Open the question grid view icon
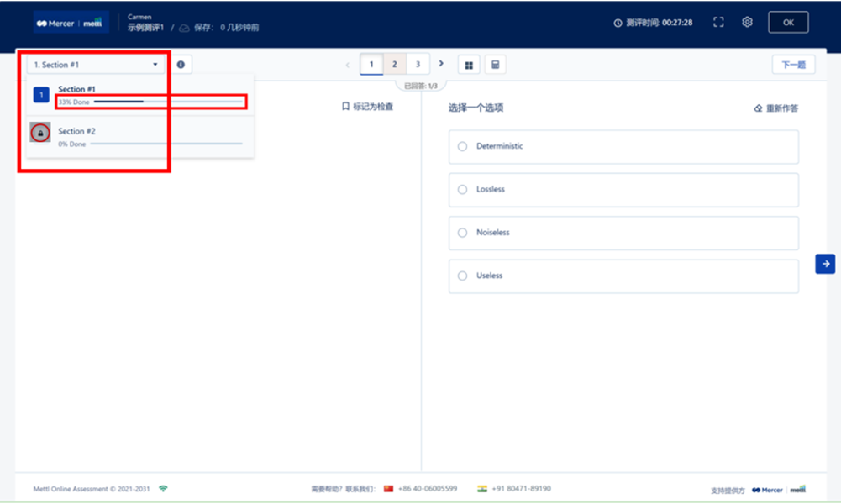 (469, 65)
